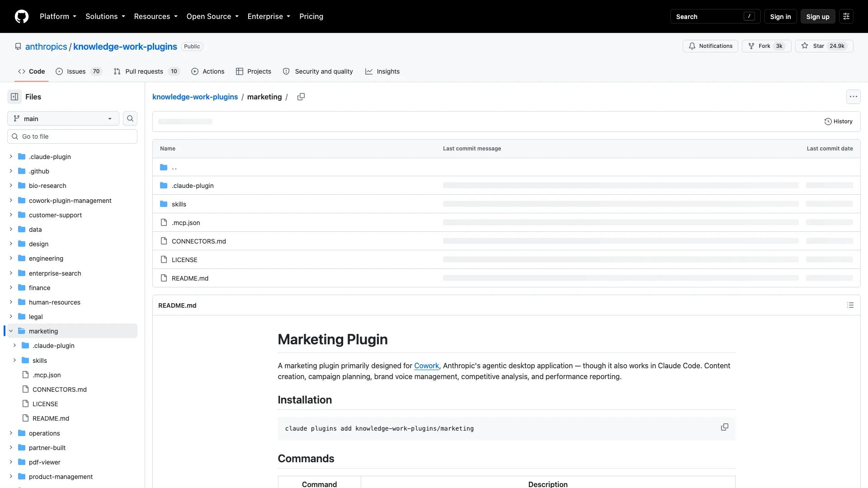This screenshot has width=868, height=488.
Task: Click the knowledge-work-plugins breadcrumb link
Action: (x=195, y=97)
